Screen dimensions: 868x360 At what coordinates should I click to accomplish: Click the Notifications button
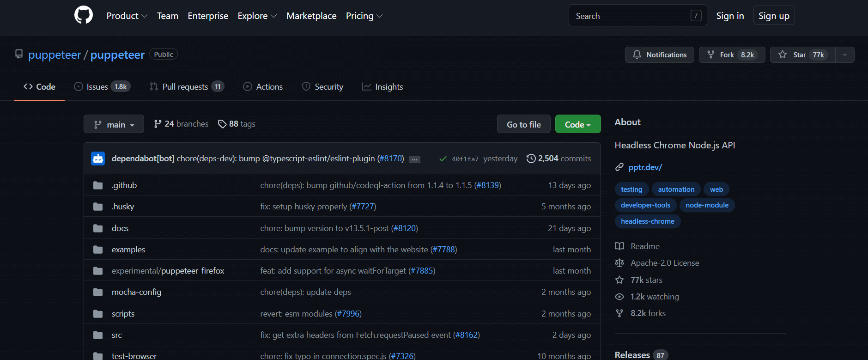[x=660, y=55]
